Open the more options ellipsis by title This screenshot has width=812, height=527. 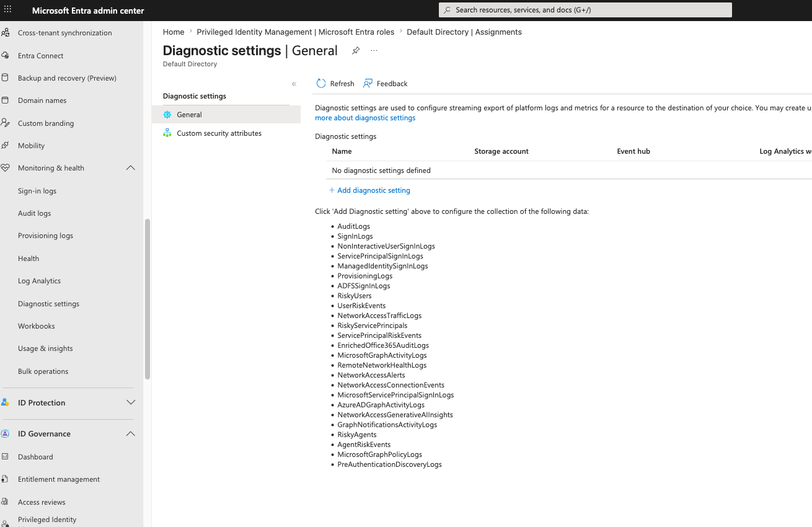tap(374, 51)
